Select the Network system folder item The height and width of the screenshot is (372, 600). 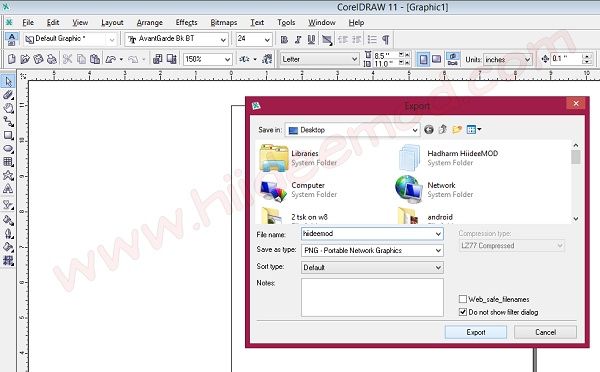tap(435, 189)
